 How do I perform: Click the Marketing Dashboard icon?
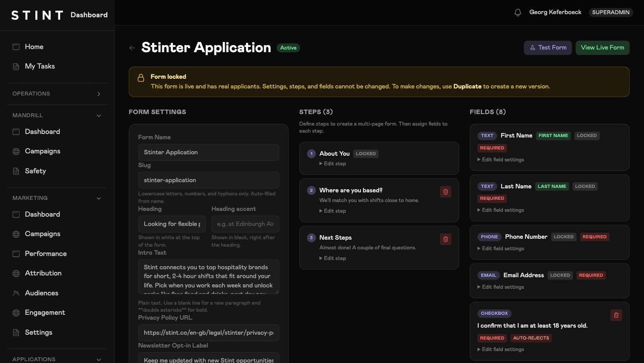(16, 214)
